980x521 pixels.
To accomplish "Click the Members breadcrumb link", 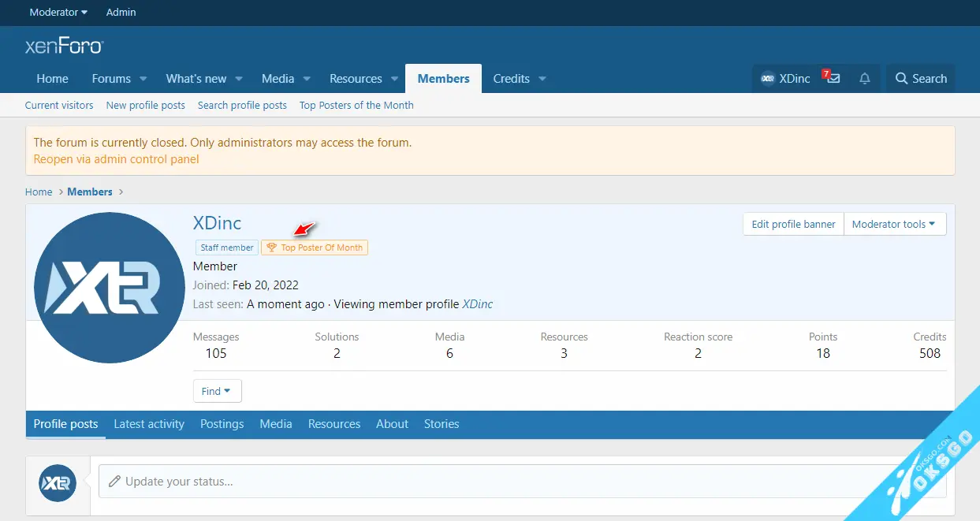I will 90,192.
